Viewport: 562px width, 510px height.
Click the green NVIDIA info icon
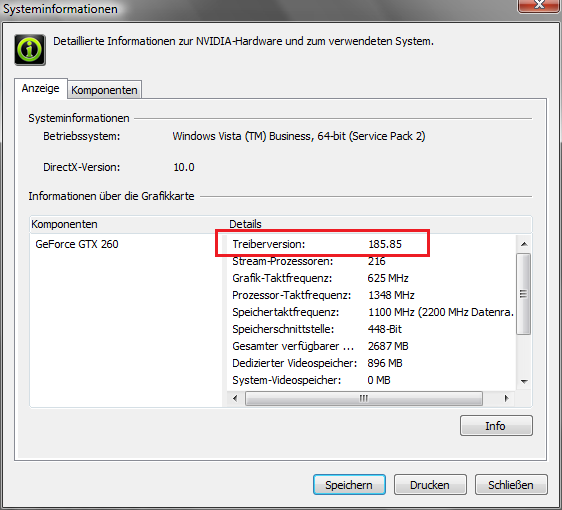point(30,50)
